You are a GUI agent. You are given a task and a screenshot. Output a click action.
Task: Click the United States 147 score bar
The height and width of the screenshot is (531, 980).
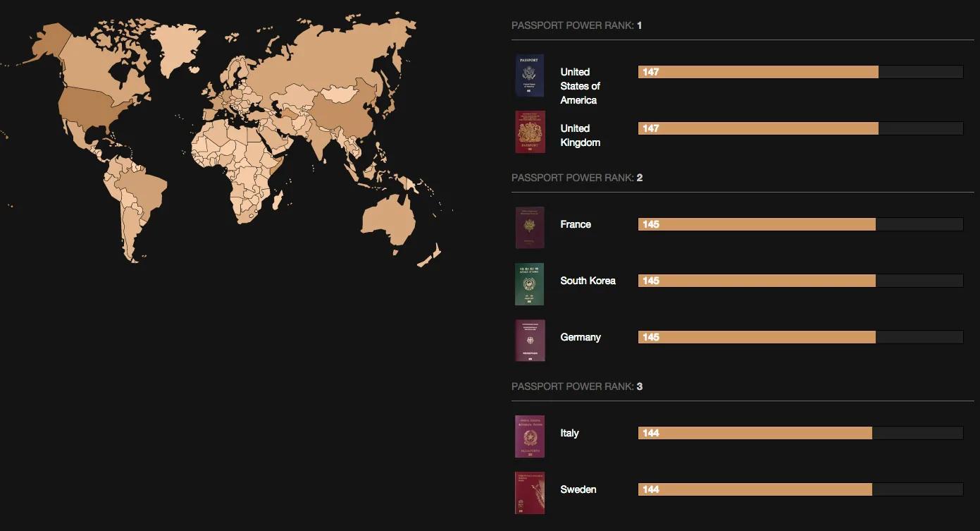pos(800,72)
